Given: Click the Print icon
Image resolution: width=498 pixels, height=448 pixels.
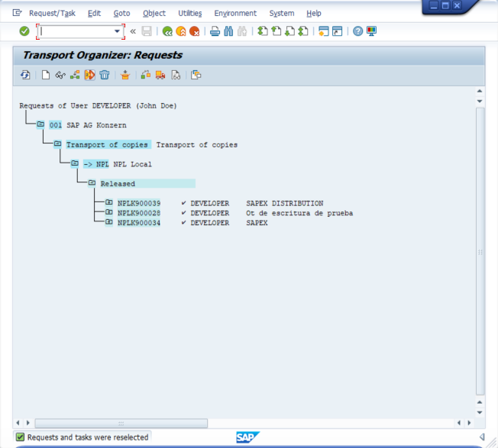Looking at the screenshot, I should 215,31.
